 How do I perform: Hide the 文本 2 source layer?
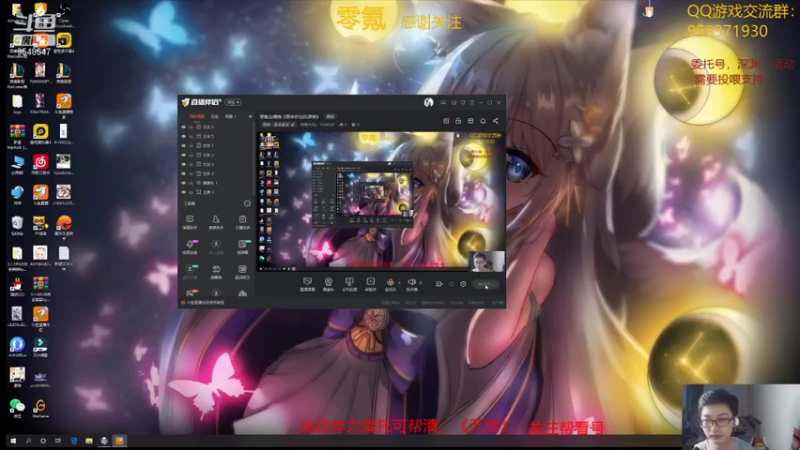coord(184,173)
